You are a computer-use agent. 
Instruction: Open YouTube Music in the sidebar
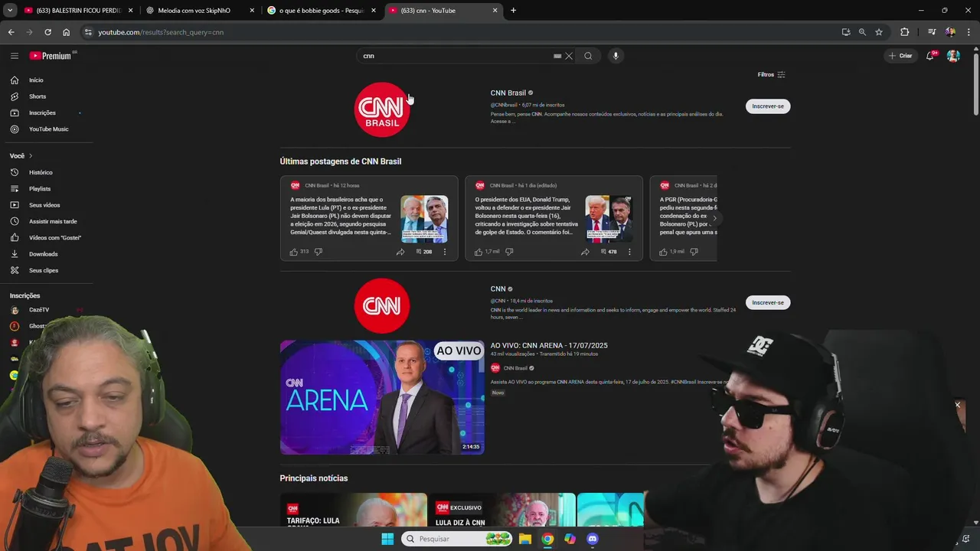[x=48, y=129]
